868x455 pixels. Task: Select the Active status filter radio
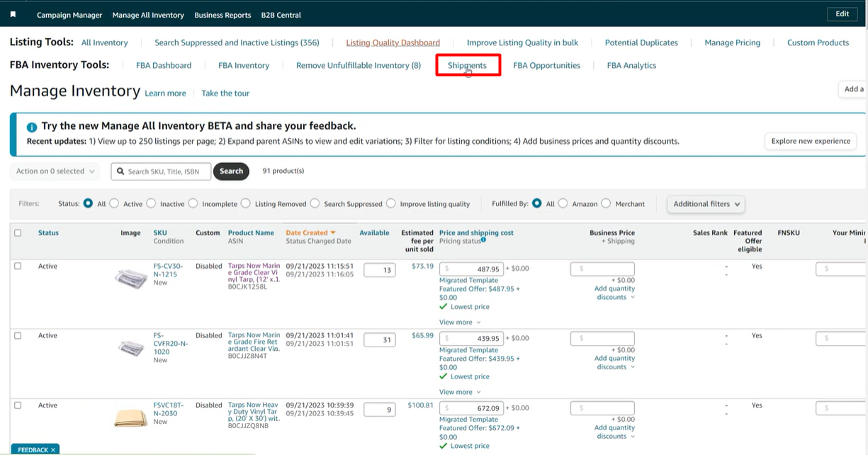tap(114, 203)
